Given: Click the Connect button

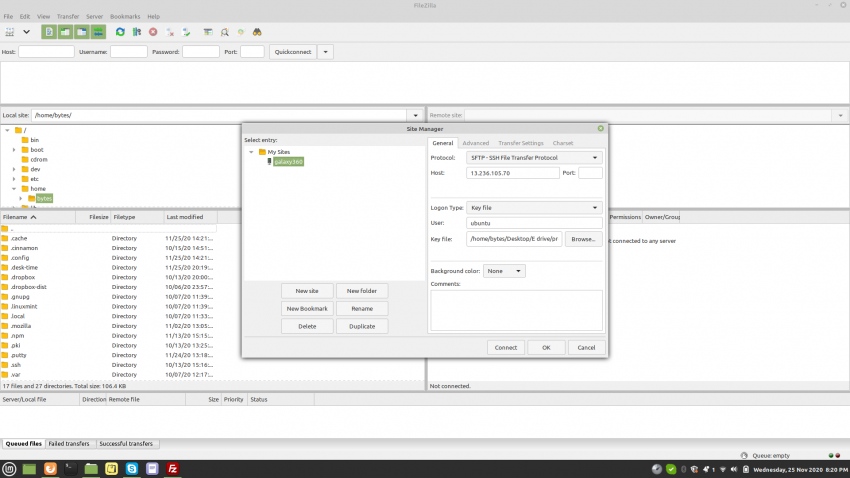Looking at the screenshot, I should click(x=505, y=347).
